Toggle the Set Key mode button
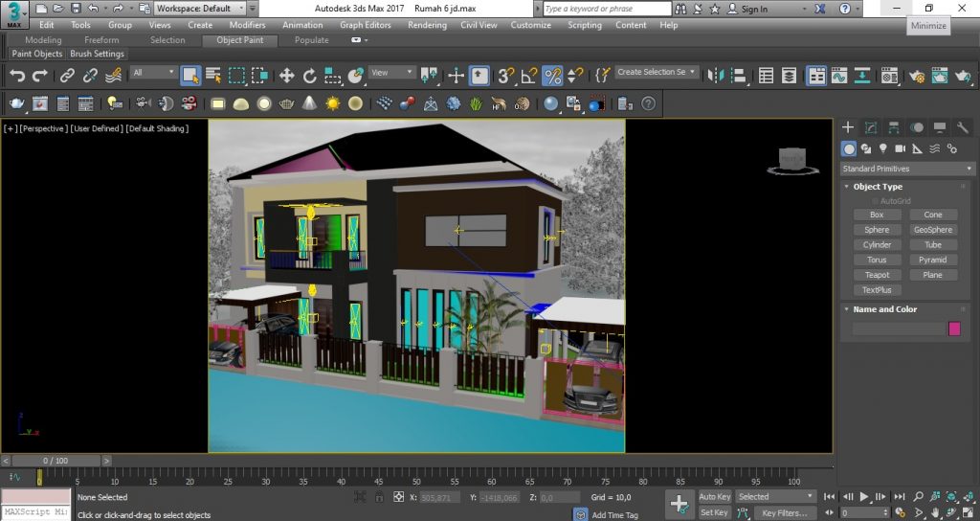The image size is (980, 521). [714, 512]
